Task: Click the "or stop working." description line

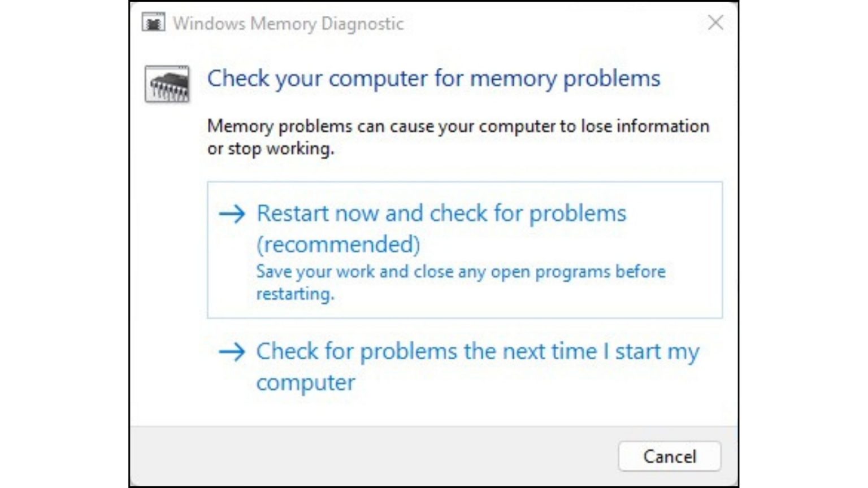Action: (271, 149)
